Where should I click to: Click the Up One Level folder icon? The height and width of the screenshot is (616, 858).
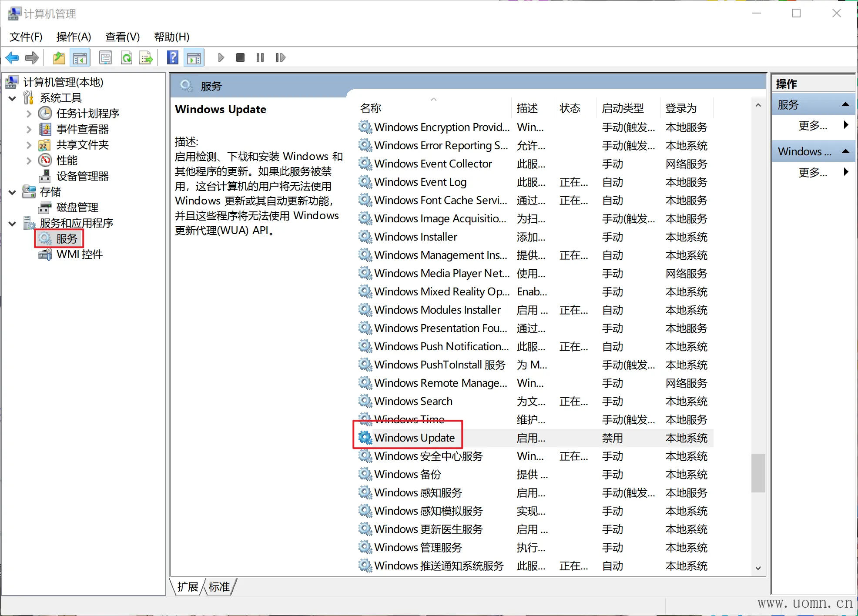pyautogui.click(x=59, y=57)
